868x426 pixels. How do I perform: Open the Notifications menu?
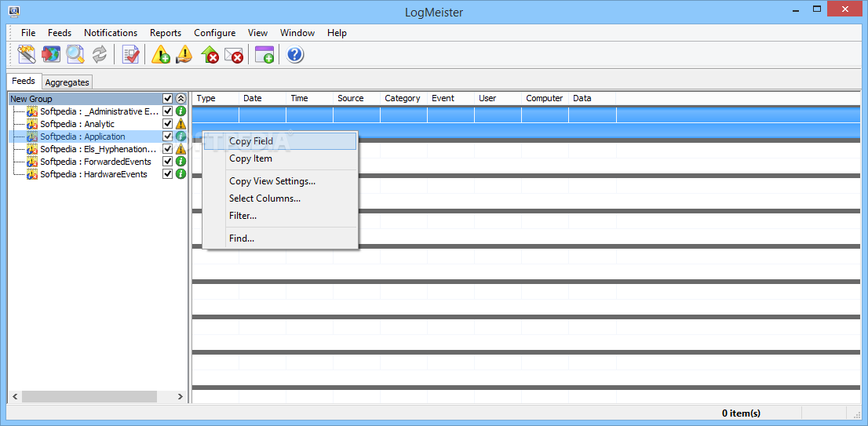[111, 33]
